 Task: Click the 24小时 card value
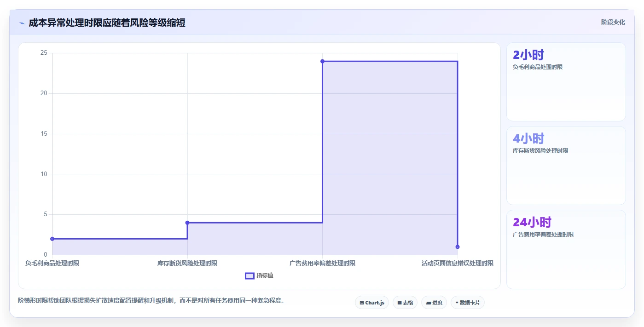532,222
